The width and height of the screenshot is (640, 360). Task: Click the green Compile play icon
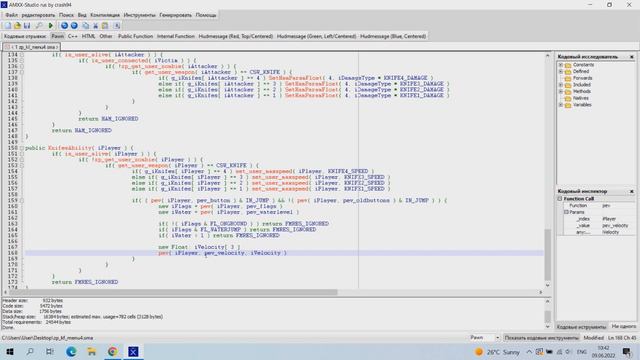[x=51, y=26]
